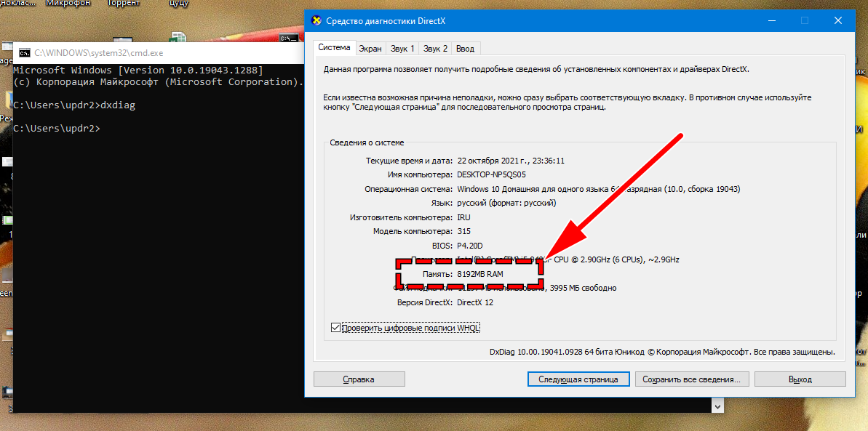Close the DirectX diagnostic tool window
Image resolution: width=868 pixels, height=431 pixels.
(838, 21)
